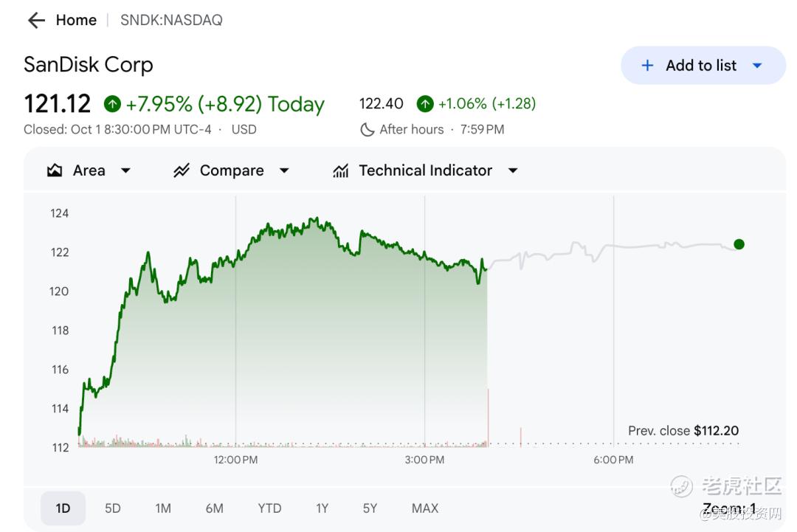The width and height of the screenshot is (797, 532).
Task: Click the After hours moon icon
Action: [367, 130]
